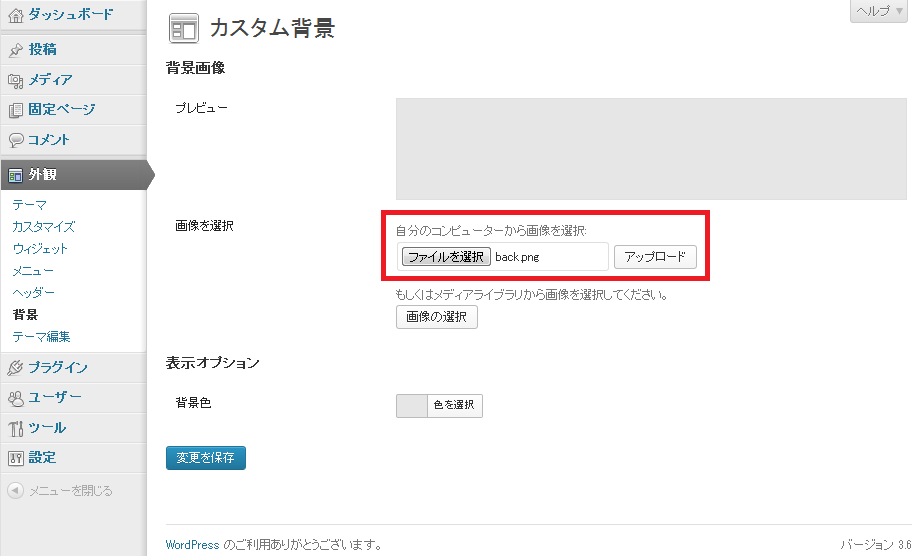This screenshot has width=920, height=556.
Task: Collapse the sidebar with メニューを閉じる
Action: click(60, 491)
